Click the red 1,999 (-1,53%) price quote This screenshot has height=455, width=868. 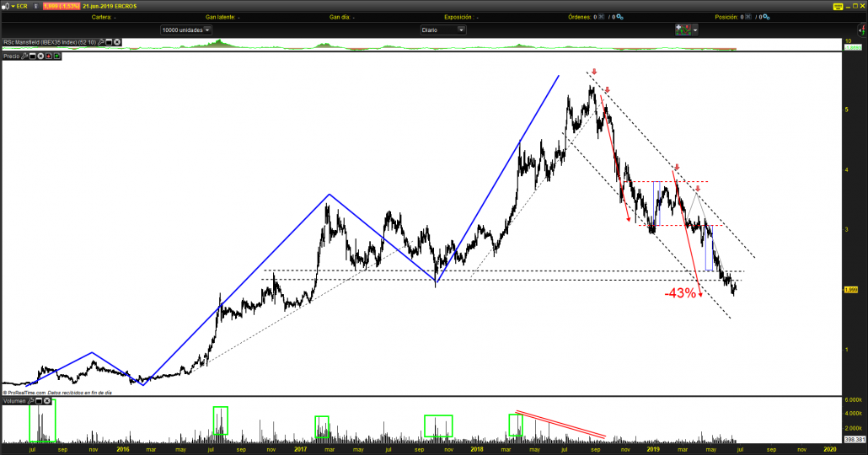click(61, 6)
